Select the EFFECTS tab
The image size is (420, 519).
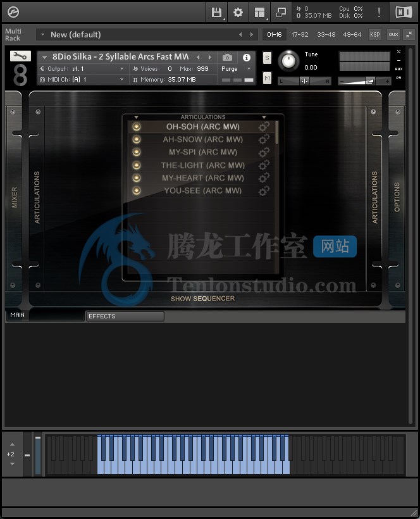click(x=125, y=316)
